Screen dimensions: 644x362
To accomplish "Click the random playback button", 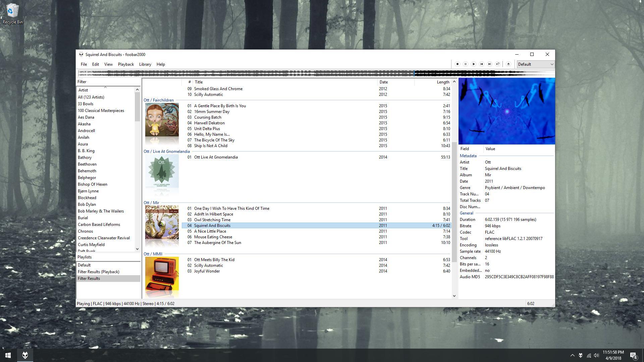I will [498, 64].
